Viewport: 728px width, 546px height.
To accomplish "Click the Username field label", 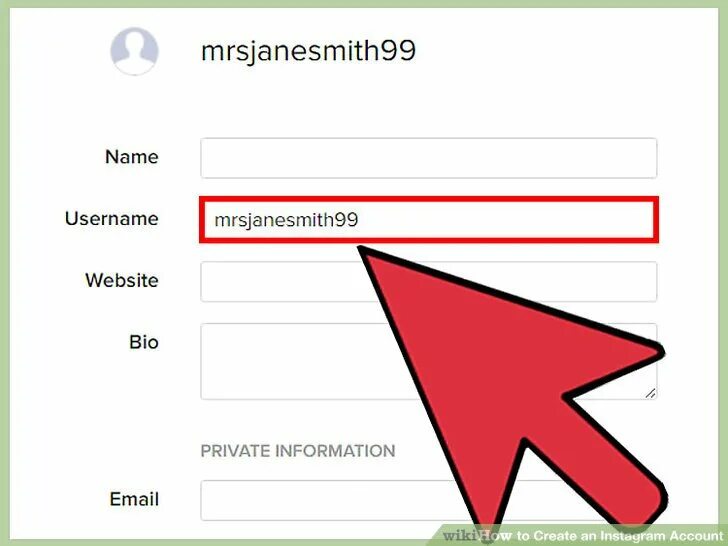I will point(112,219).
